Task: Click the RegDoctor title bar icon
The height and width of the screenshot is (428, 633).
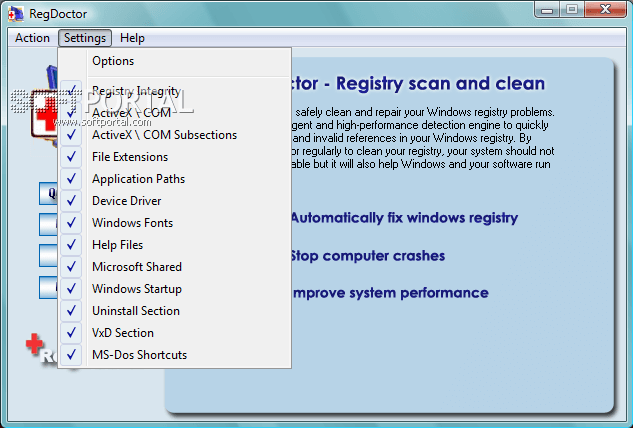Action: tap(15, 13)
